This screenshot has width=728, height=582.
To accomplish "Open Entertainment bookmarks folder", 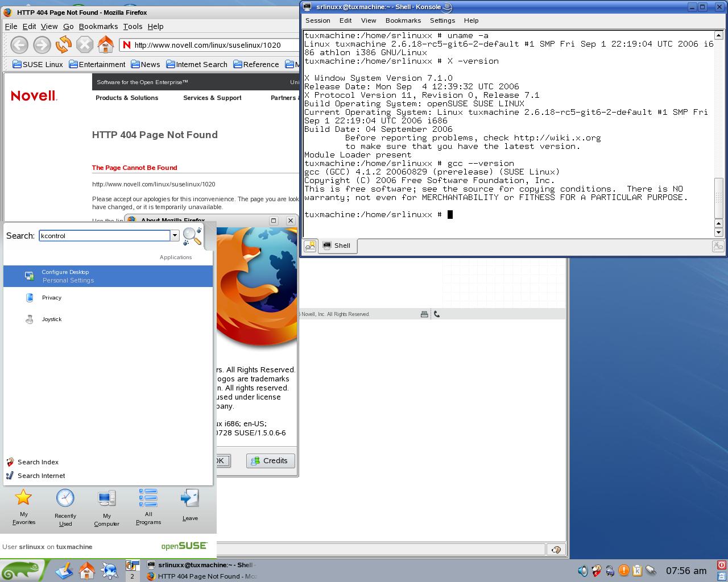I will pyautogui.click(x=97, y=64).
